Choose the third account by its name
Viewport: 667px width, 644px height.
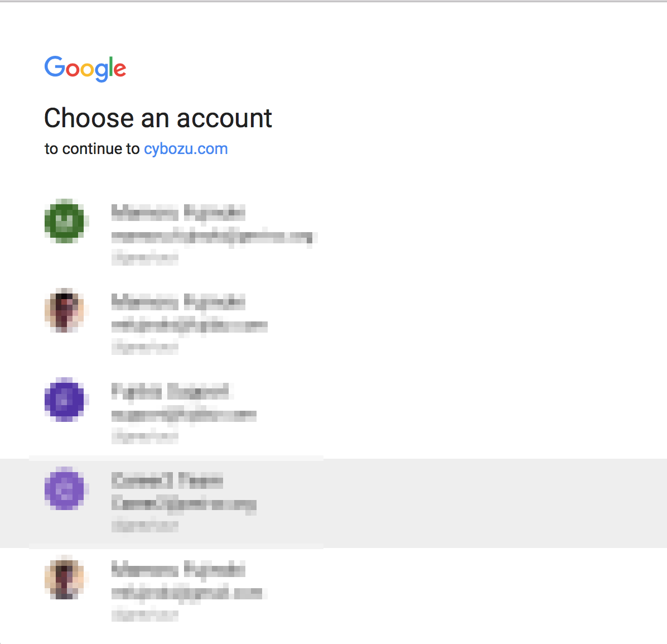[x=170, y=391]
